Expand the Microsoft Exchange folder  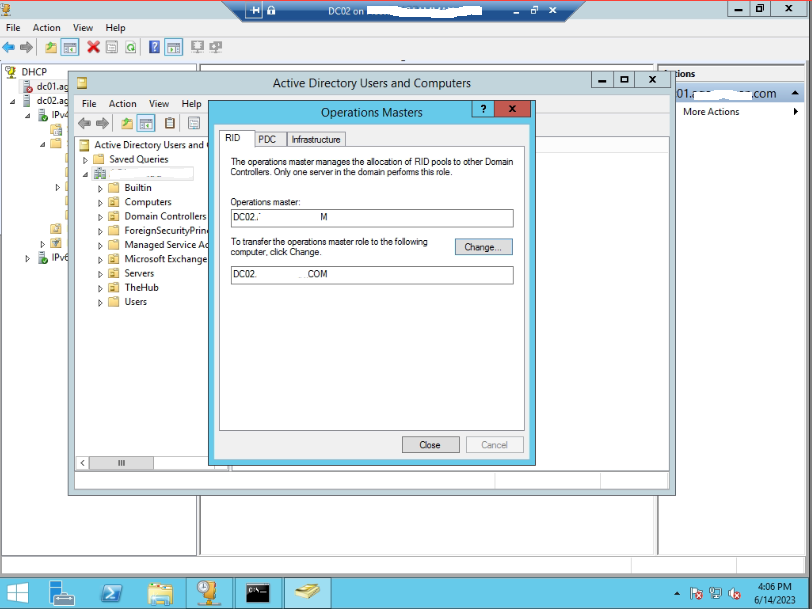[100, 260]
